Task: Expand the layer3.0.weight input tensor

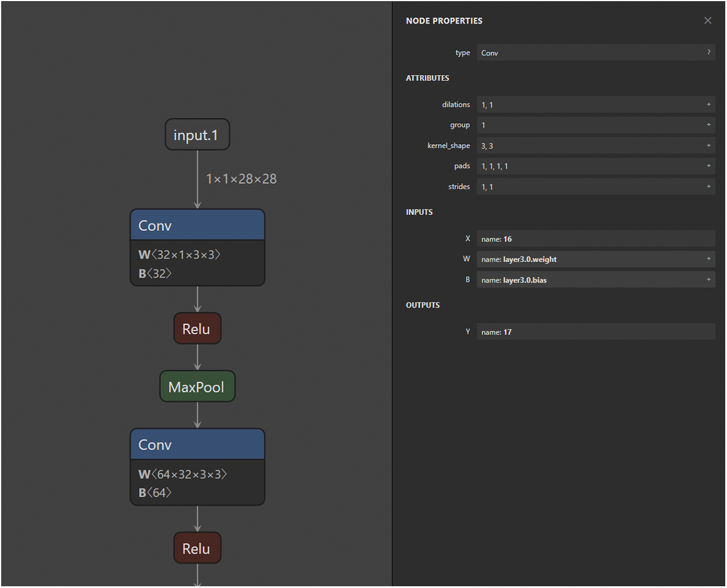Action: (708, 259)
